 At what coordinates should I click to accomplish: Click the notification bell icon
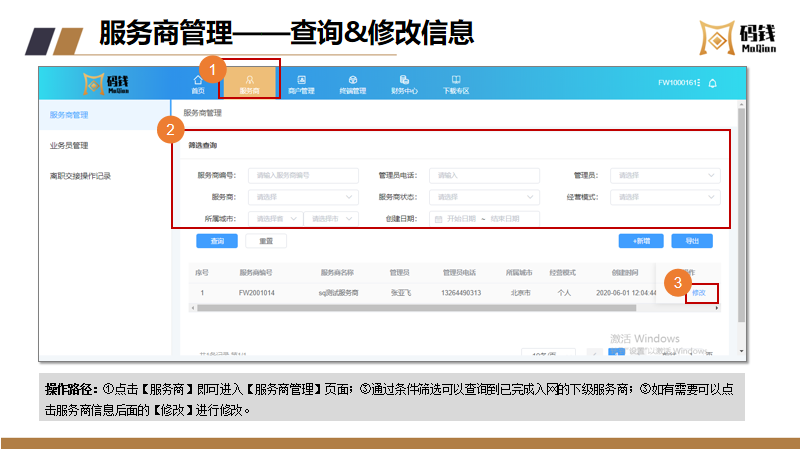pyautogui.click(x=712, y=83)
